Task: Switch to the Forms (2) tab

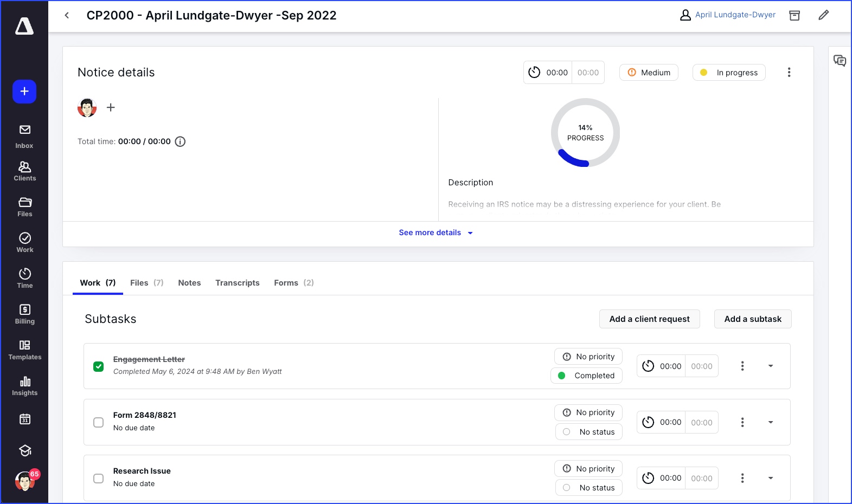Action: pyautogui.click(x=294, y=283)
